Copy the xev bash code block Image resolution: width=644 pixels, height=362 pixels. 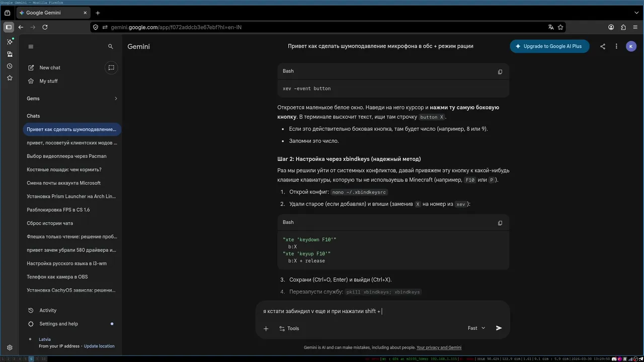[500, 72]
